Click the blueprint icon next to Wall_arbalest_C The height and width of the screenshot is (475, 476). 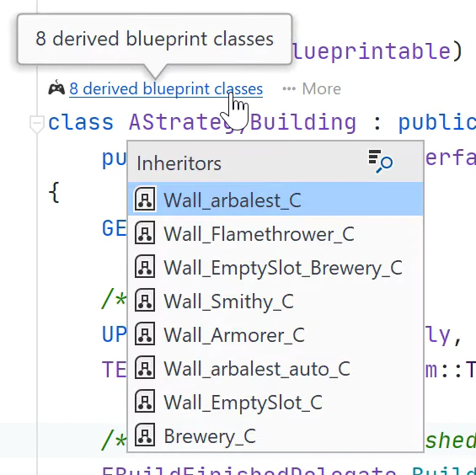pyautogui.click(x=145, y=199)
